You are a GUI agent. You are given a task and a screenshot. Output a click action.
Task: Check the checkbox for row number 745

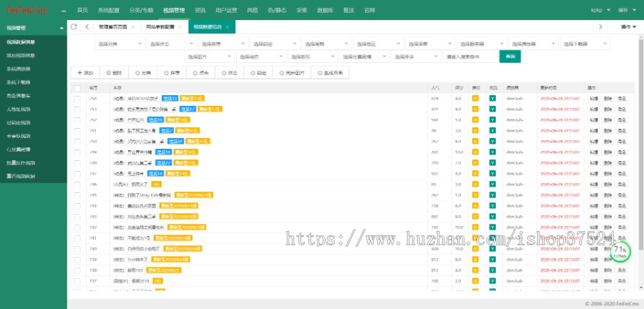pyautogui.click(x=77, y=195)
